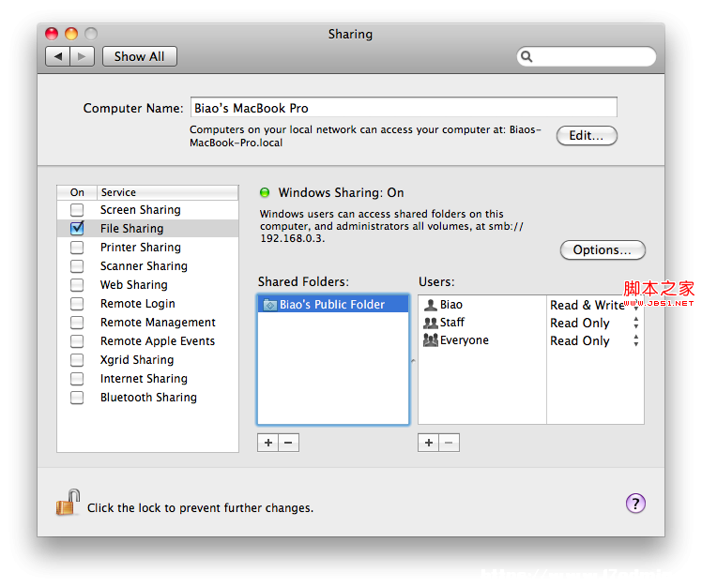Select the Staff name in Users

click(x=452, y=323)
